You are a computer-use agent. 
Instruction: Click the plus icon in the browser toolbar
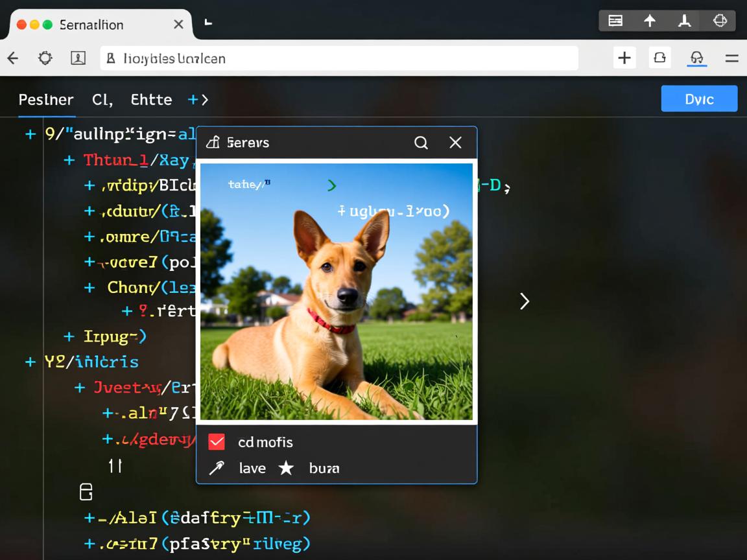pos(624,58)
